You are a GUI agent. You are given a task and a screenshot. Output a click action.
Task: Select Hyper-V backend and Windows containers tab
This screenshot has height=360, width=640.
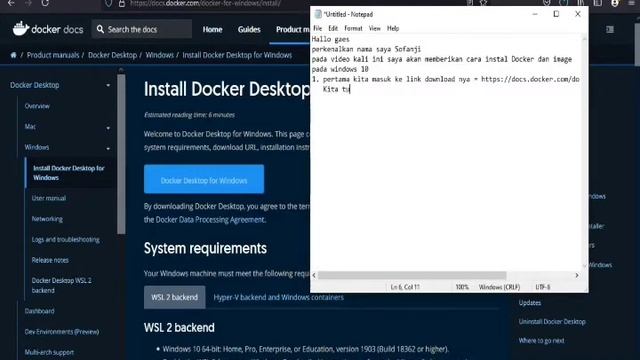tap(278, 297)
